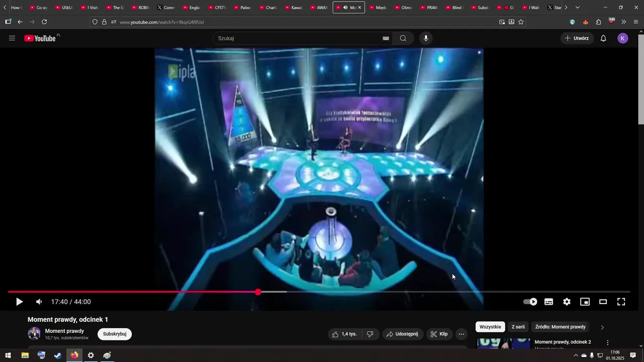The image size is (644, 362).
Task: Toggle subtitles with the captions icon
Action: coord(549,302)
